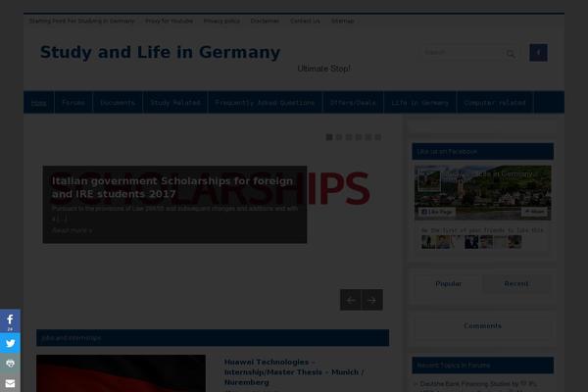Viewport: 588px width, 392px height.
Task: Open the Facebook icon button in the header
Action: click(x=538, y=53)
